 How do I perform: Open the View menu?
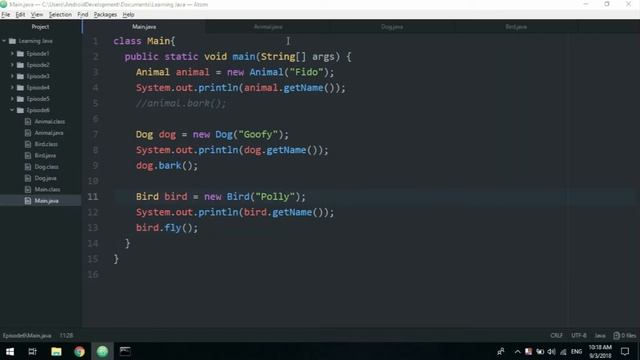(37, 14)
